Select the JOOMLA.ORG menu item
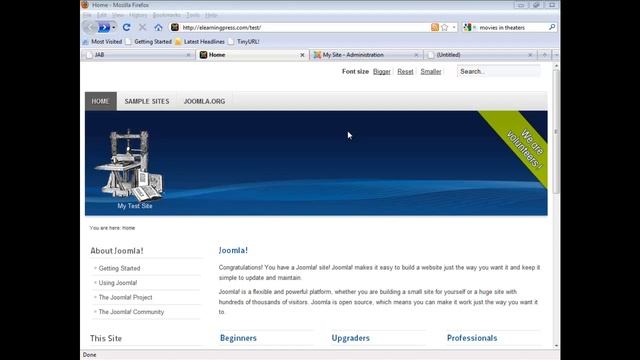 click(204, 101)
